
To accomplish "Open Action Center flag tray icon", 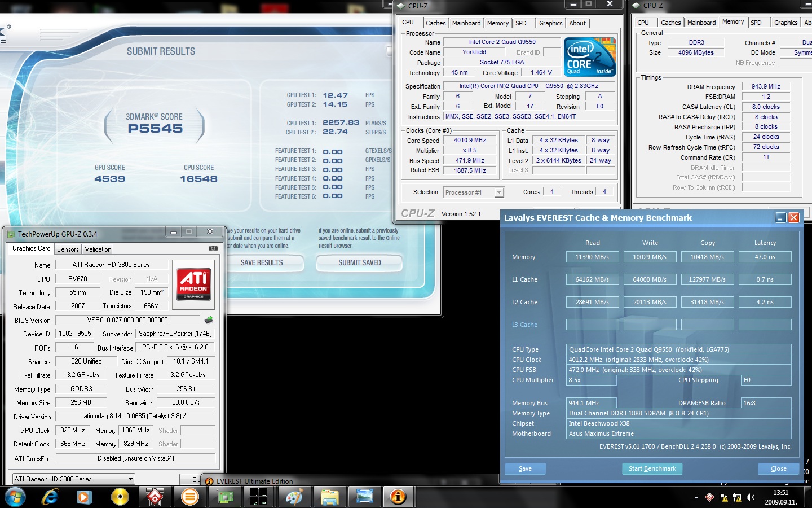I will click(723, 497).
